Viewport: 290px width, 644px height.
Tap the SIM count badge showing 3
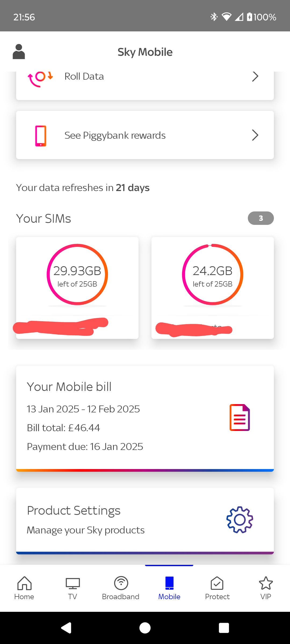click(x=261, y=218)
